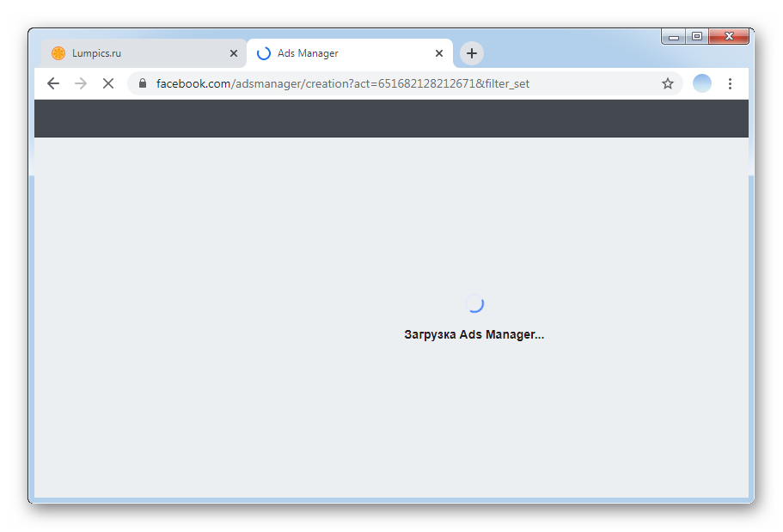Screen dimensions: 783x532
Task: Open Chrome's three-dot menu
Action: pos(730,83)
